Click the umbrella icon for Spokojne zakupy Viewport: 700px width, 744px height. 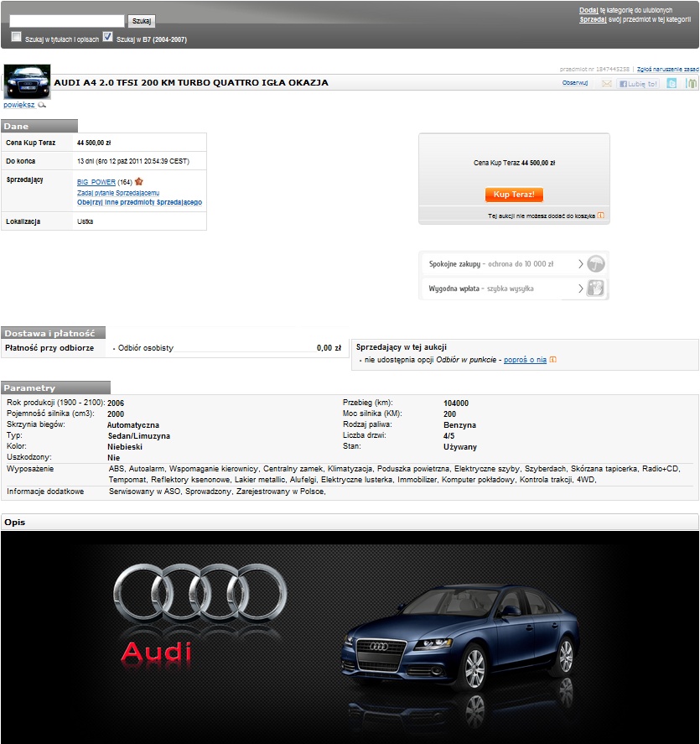pos(596,264)
